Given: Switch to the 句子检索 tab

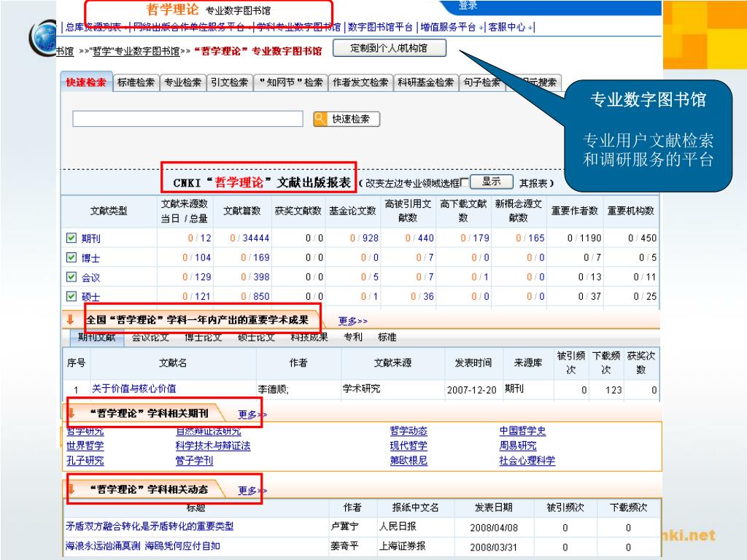Looking at the screenshot, I should click(481, 82).
